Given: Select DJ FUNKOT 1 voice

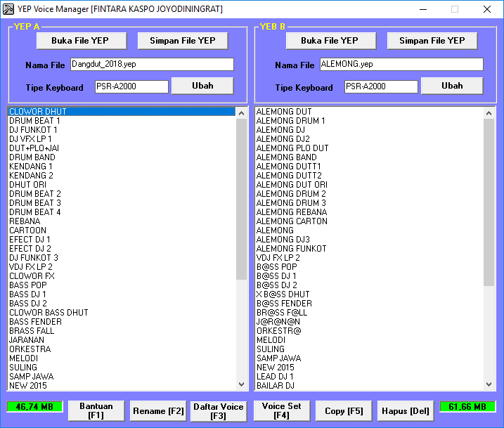Looking at the screenshot, I should coord(121,130).
